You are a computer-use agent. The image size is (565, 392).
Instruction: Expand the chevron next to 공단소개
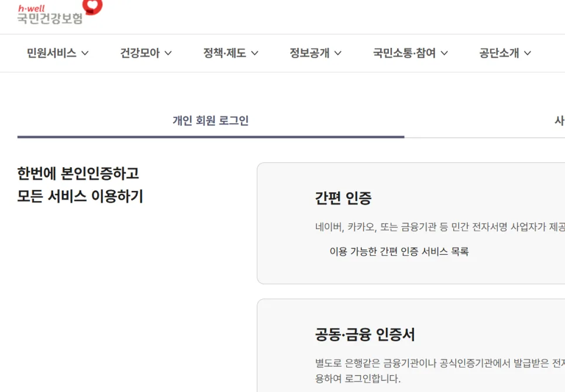528,53
